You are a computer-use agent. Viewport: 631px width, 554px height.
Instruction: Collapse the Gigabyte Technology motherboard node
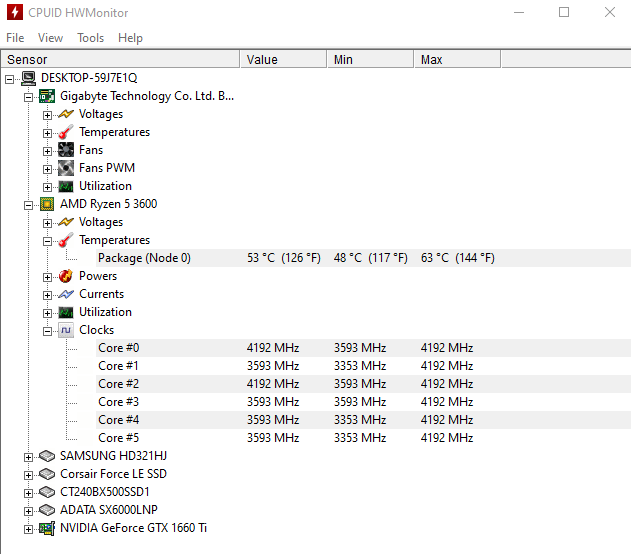(28, 97)
